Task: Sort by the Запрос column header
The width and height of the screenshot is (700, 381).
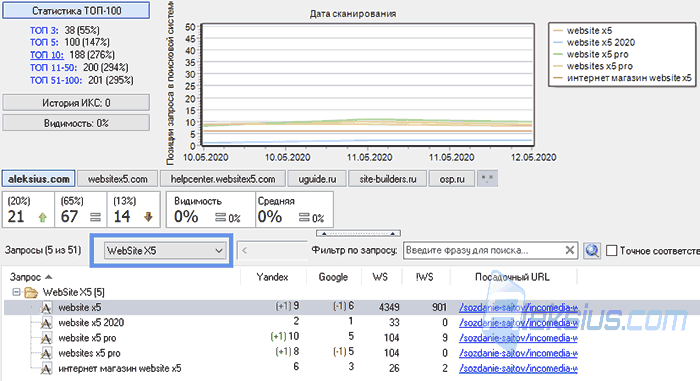Action: [x=30, y=277]
